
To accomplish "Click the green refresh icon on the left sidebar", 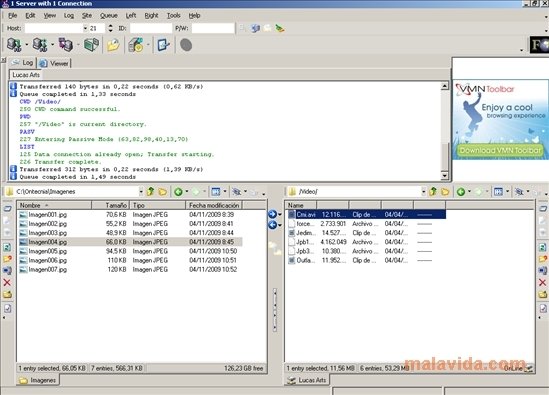I will [x=7, y=247].
